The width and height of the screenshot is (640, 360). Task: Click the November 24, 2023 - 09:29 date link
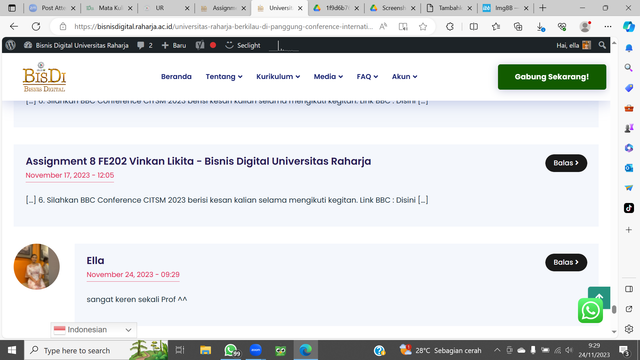point(133,275)
